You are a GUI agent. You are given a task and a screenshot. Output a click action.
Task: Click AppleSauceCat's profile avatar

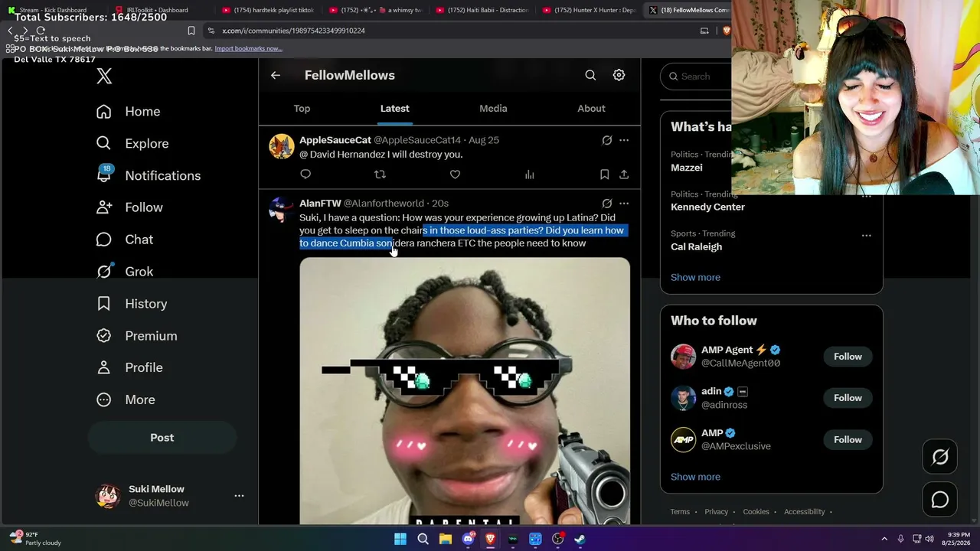281,147
